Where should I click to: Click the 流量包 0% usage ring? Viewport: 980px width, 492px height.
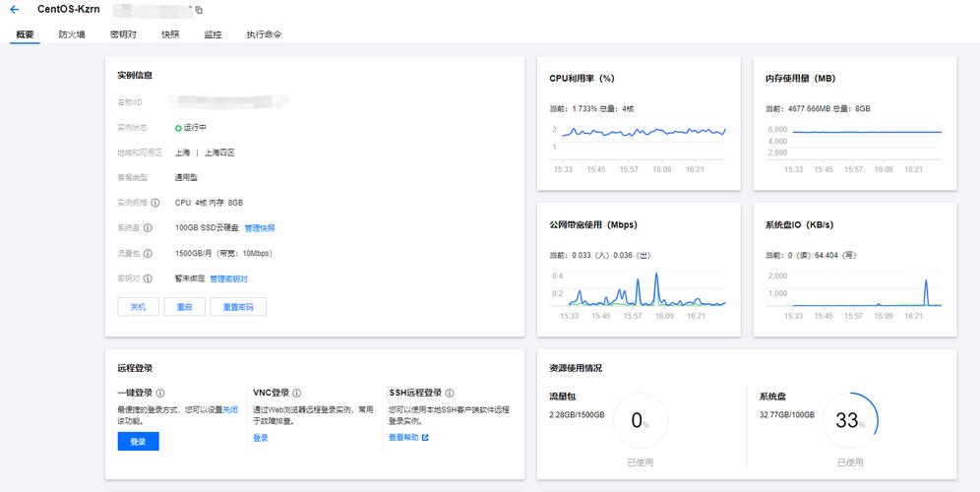(640, 421)
